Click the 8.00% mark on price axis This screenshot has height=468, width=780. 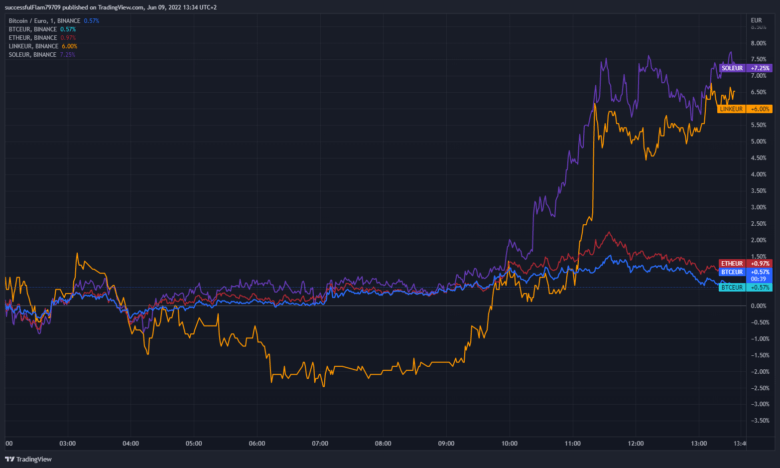pyautogui.click(x=758, y=43)
